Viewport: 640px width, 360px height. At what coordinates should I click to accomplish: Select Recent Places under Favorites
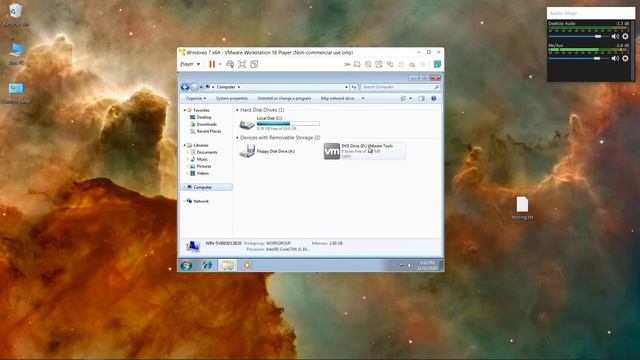pyautogui.click(x=205, y=131)
